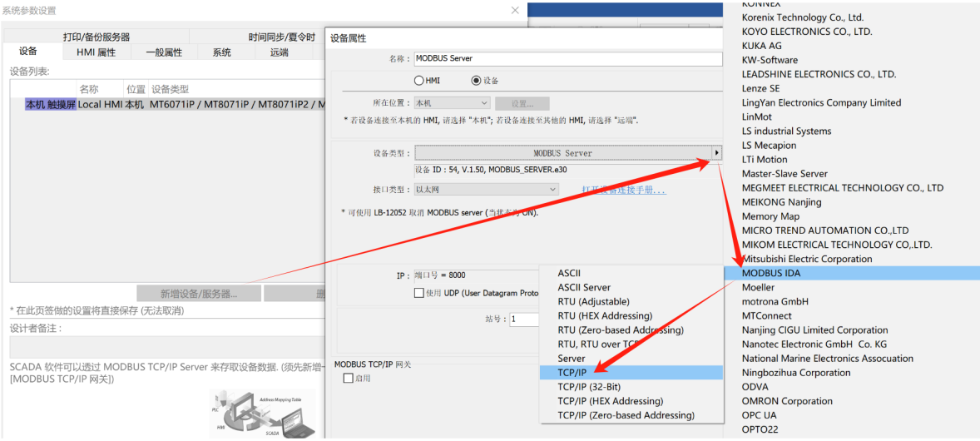Select Mitsubishi Electric Corporation entry

click(x=807, y=259)
